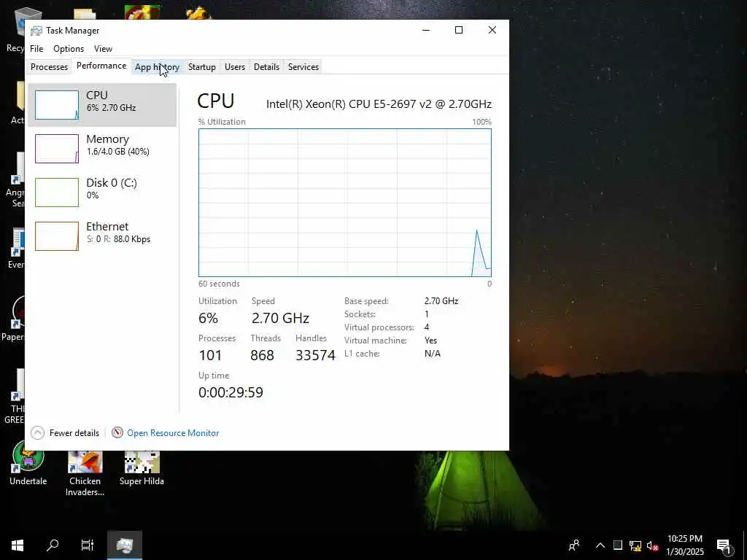Click the Open Resource Monitor link
Image resolution: width=747 pixels, height=560 pixels.
pos(173,433)
